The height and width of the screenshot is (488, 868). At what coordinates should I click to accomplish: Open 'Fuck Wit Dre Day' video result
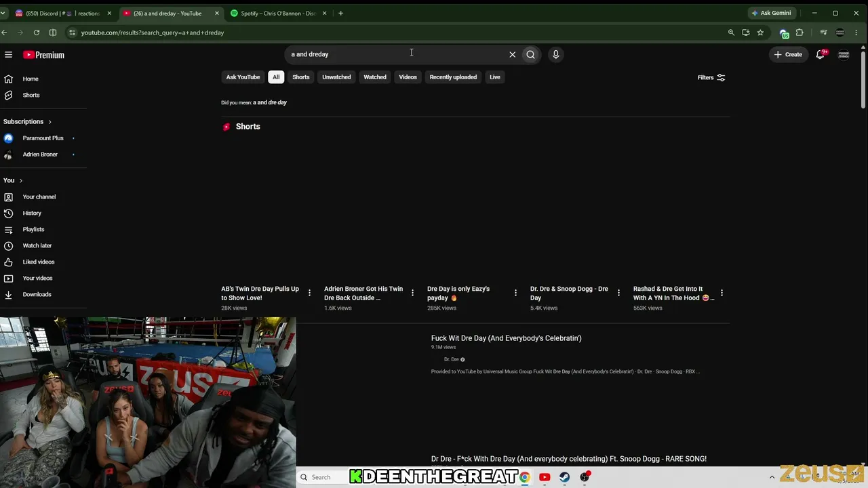(x=507, y=338)
